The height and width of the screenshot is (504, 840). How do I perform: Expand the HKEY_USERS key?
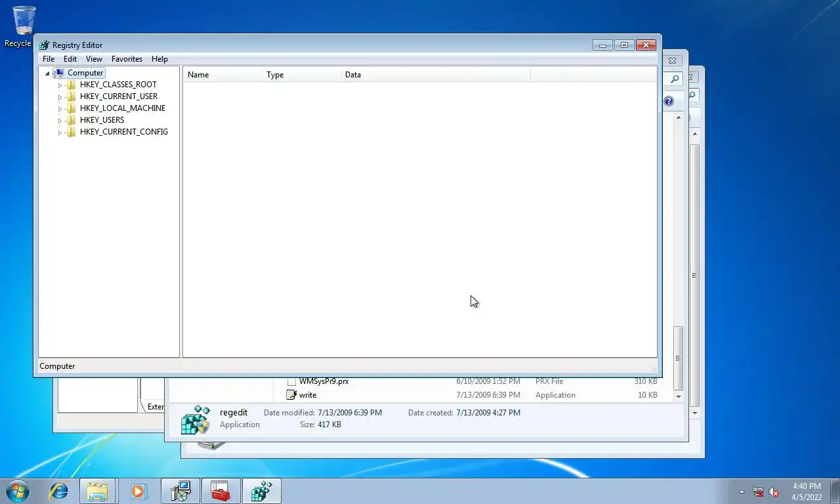(x=60, y=121)
